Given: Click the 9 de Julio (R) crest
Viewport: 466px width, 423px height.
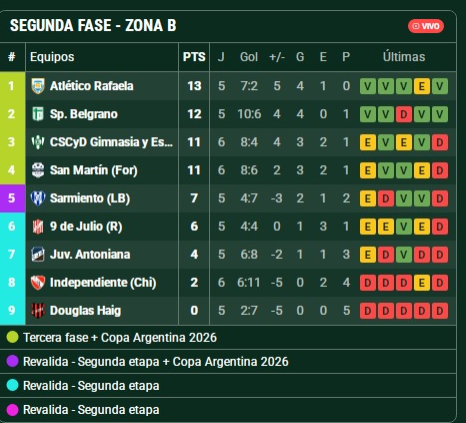Looking at the screenshot, I should tap(38, 226).
